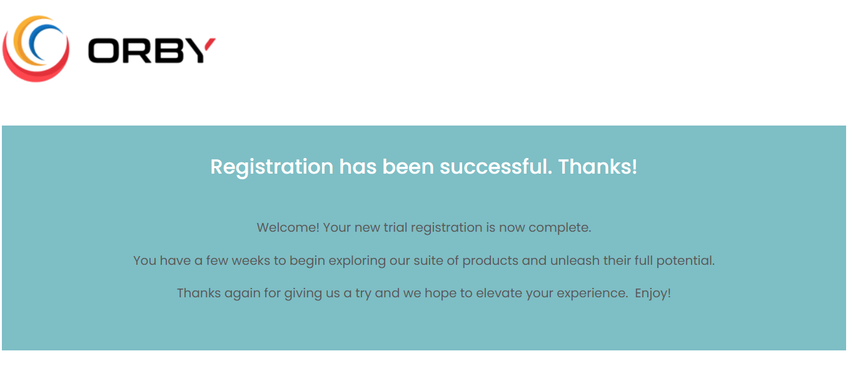Click the words 'suite of products'

pyautogui.click(x=467, y=260)
